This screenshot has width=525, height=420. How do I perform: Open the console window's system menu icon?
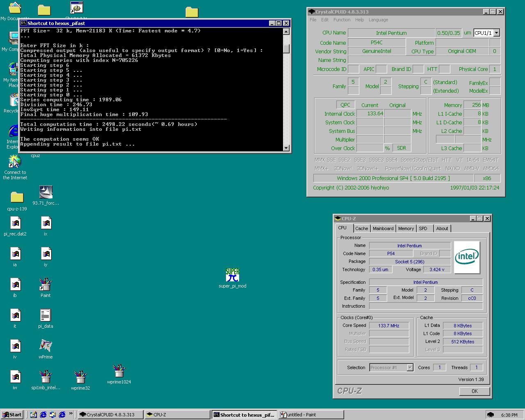(x=23, y=23)
